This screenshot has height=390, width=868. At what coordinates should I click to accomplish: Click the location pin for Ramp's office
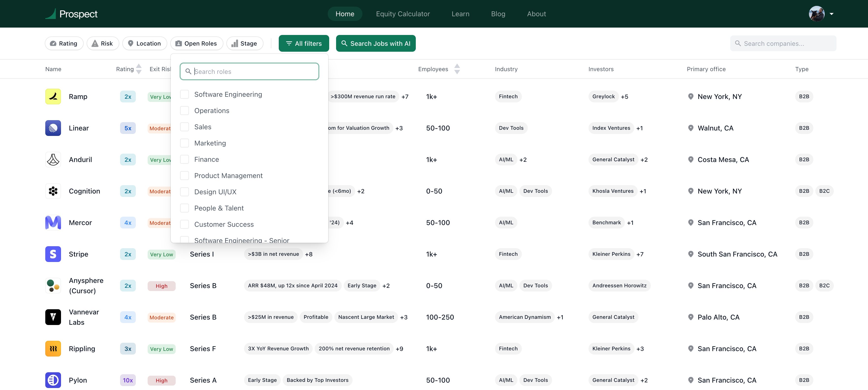690,97
